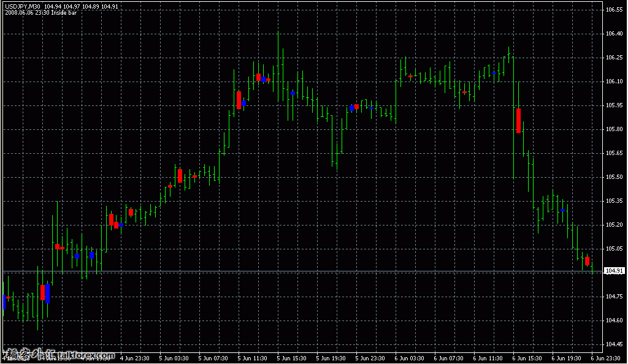The height and width of the screenshot is (364, 628).
Task: Click the 105.80 price axis label
Action: pos(614,129)
